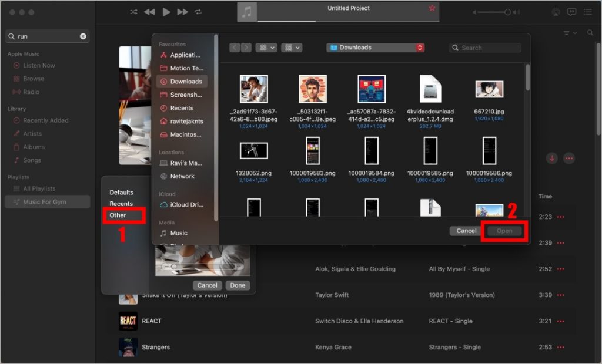
Task: Toggle the repeat icon
Action: pyautogui.click(x=199, y=12)
